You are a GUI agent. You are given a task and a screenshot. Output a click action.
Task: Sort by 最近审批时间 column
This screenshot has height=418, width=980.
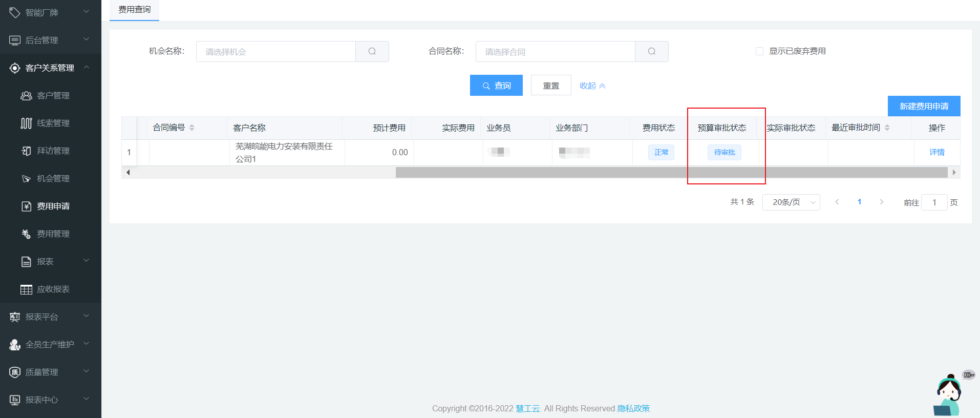pyautogui.click(x=887, y=128)
